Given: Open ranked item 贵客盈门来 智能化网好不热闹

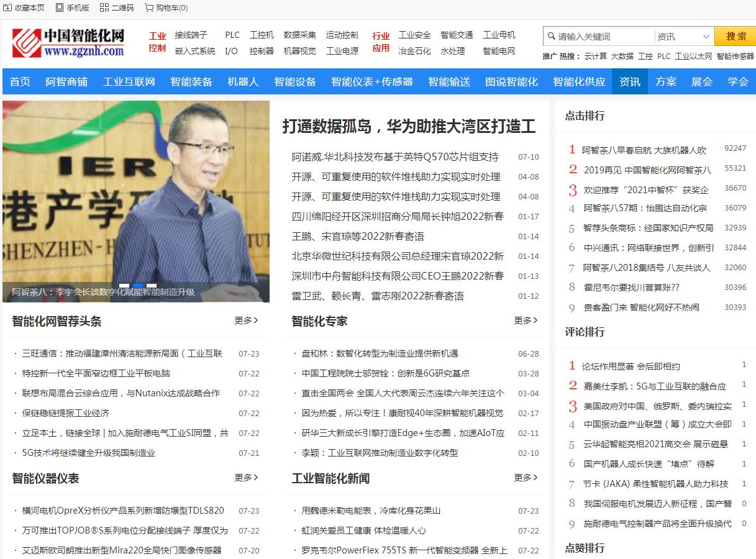Looking at the screenshot, I should click(x=642, y=307).
